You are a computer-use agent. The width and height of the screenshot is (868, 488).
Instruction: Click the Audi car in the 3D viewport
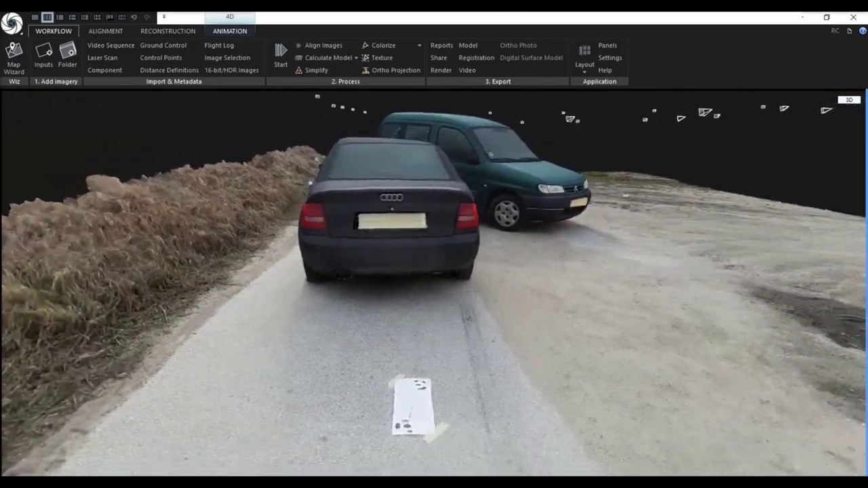[390, 210]
